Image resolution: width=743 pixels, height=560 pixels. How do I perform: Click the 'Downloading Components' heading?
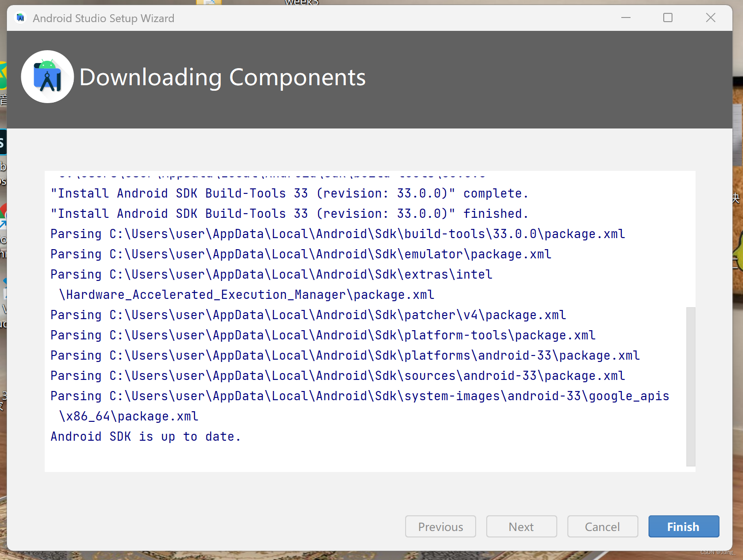click(223, 77)
